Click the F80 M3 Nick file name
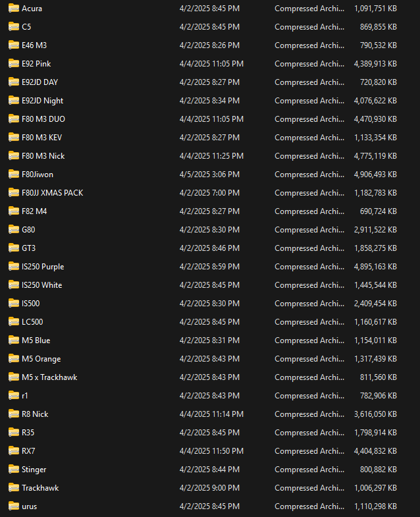Image resolution: width=420 pixels, height=517 pixels. pyautogui.click(x=43, y=156)
